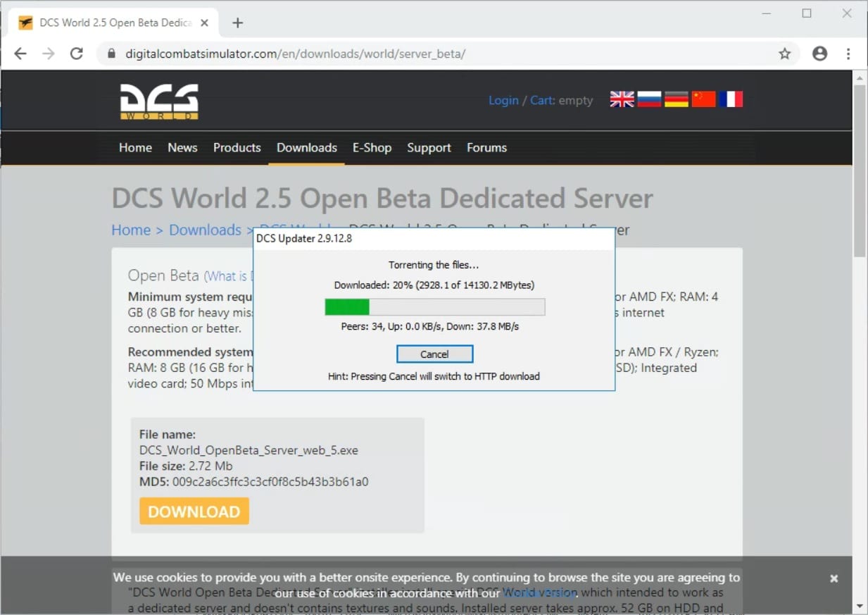
Task: Go back to the previous page
Action: click(x=20, y=54)
